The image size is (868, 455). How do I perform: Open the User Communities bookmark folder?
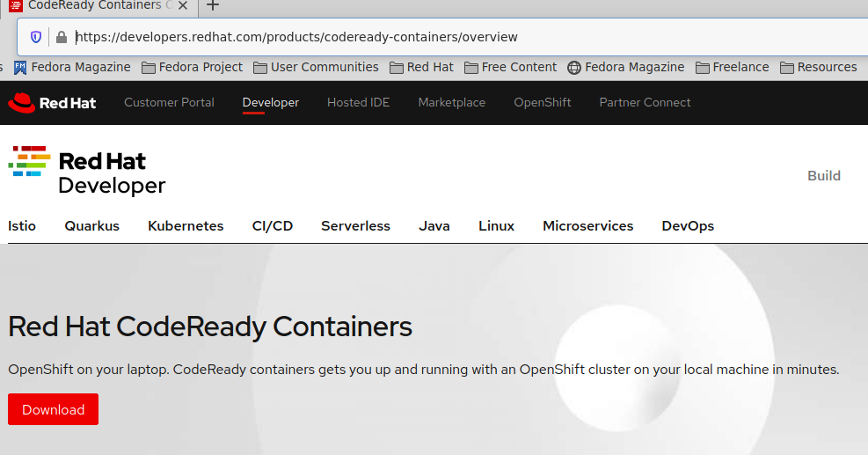tap(316, 68)
